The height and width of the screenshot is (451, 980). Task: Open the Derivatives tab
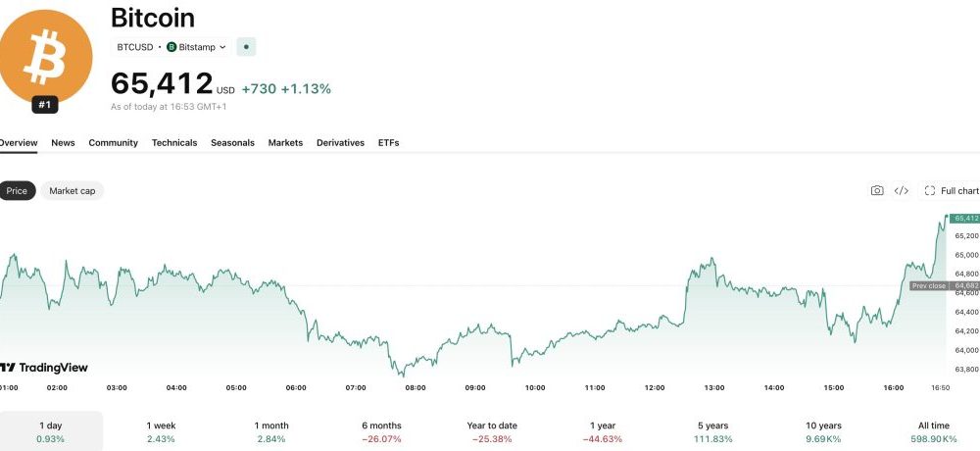coord(341,142)
